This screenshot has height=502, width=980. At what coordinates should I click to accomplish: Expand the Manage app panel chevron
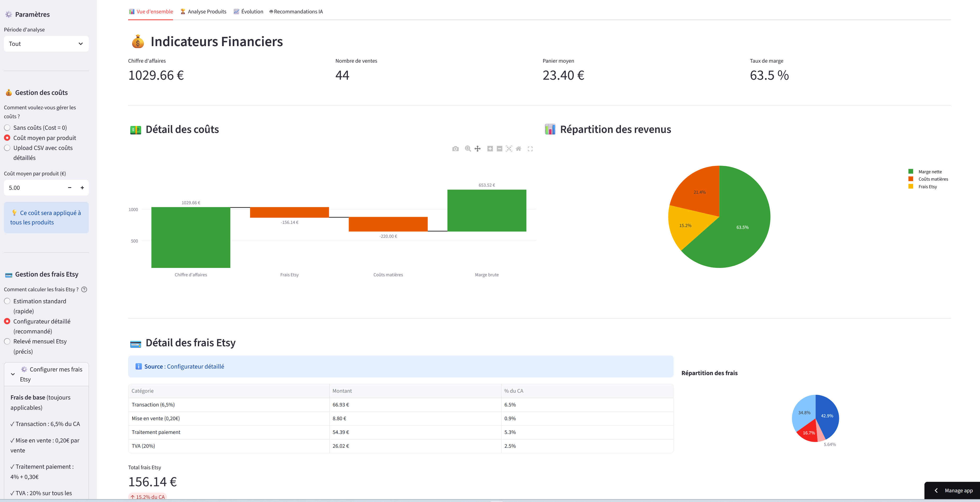point(936,490)
